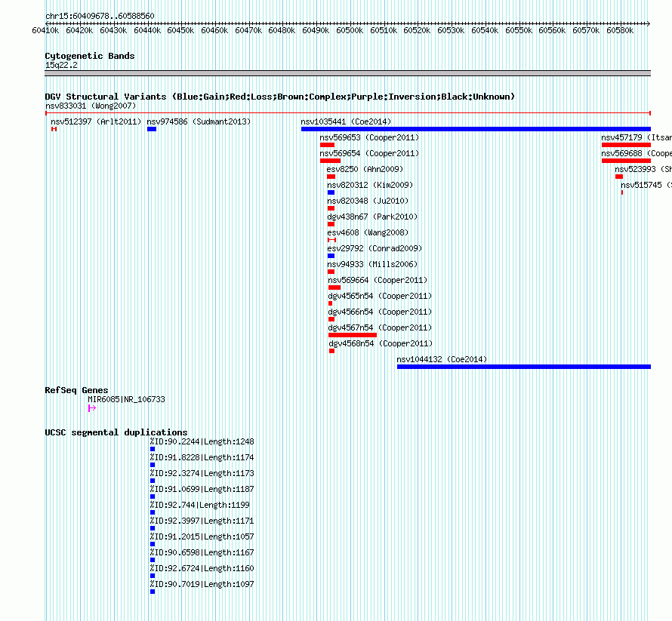Image resolution: width=672 pixels, height=621 pixels.
Task: Click the chr15:60409678..60588560 coordinate label
Action: click(x=100, y=16)
